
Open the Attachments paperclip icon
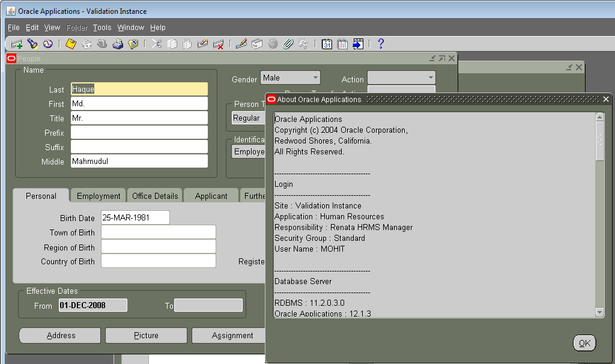pos(288,43)
